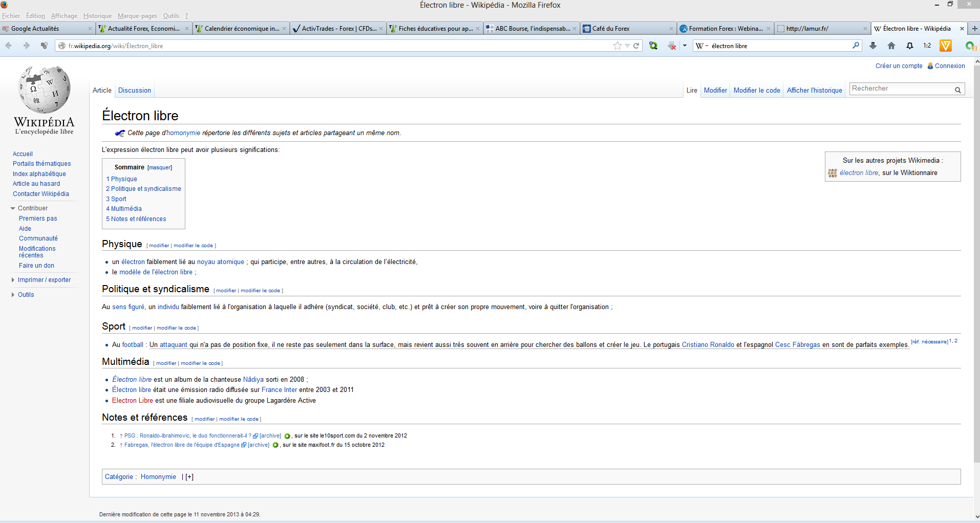Viewport: 980px width, 523px height.
Task: Open the noyau atomique link
Action: [221, 262]
